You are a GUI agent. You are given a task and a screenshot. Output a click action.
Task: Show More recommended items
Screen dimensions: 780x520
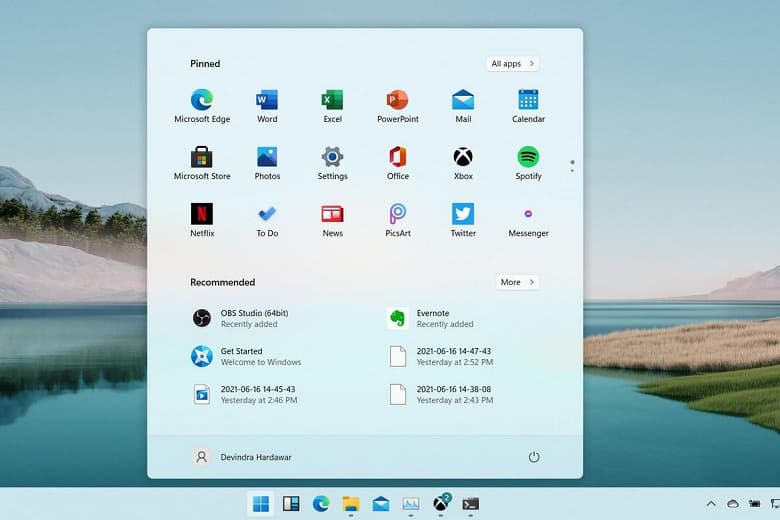[x=517, y=282]
